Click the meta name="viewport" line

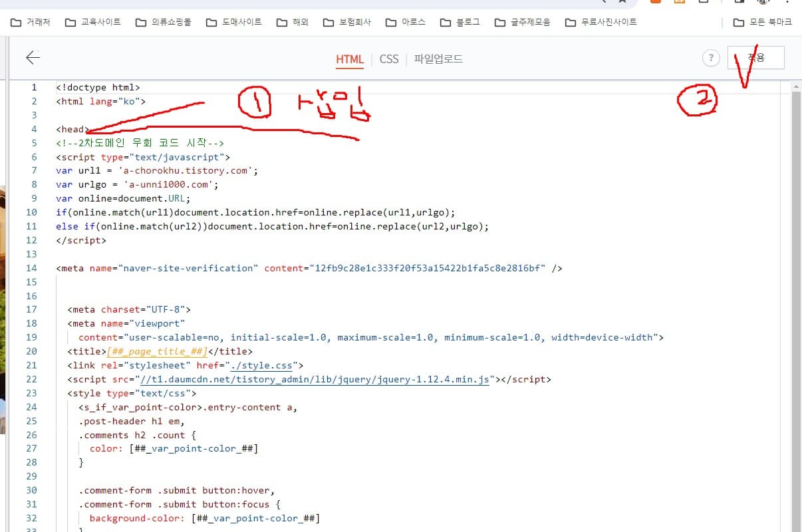coord(126,323)
